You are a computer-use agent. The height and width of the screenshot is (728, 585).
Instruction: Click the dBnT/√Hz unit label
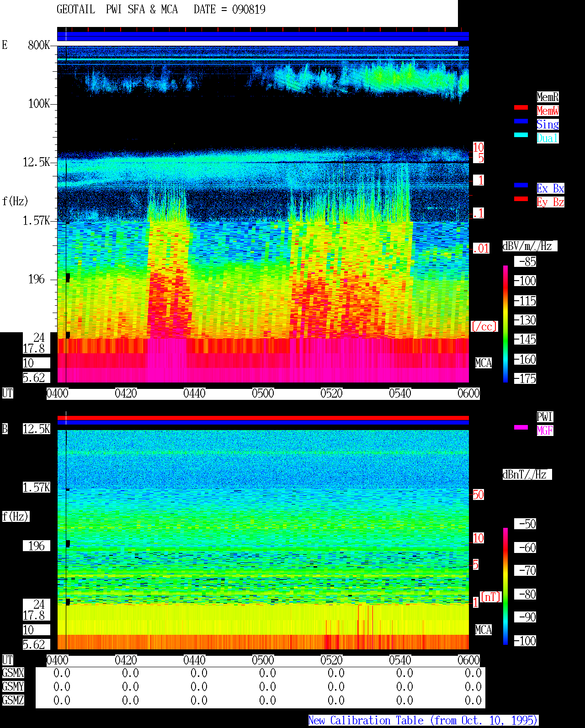527,474
